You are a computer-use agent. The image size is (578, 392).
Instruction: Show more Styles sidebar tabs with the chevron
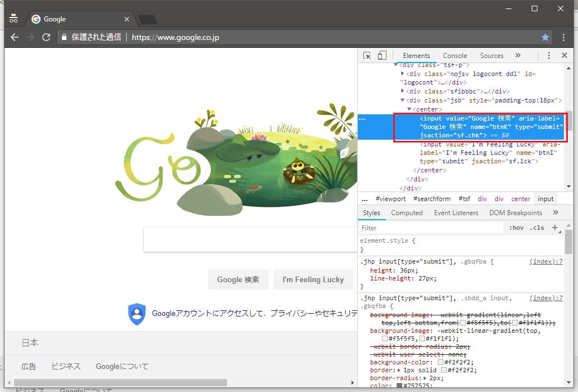point(555,212)
